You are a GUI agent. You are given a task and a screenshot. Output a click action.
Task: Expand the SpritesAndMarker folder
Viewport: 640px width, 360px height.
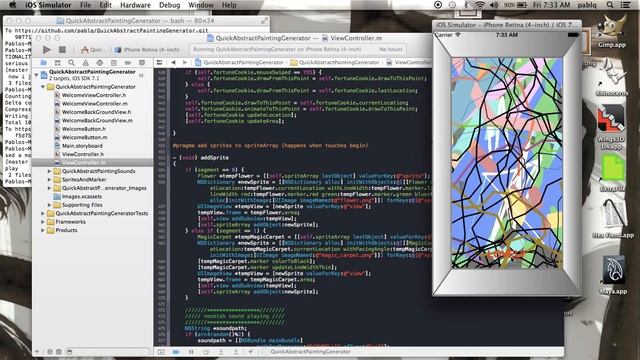[49, 180]
